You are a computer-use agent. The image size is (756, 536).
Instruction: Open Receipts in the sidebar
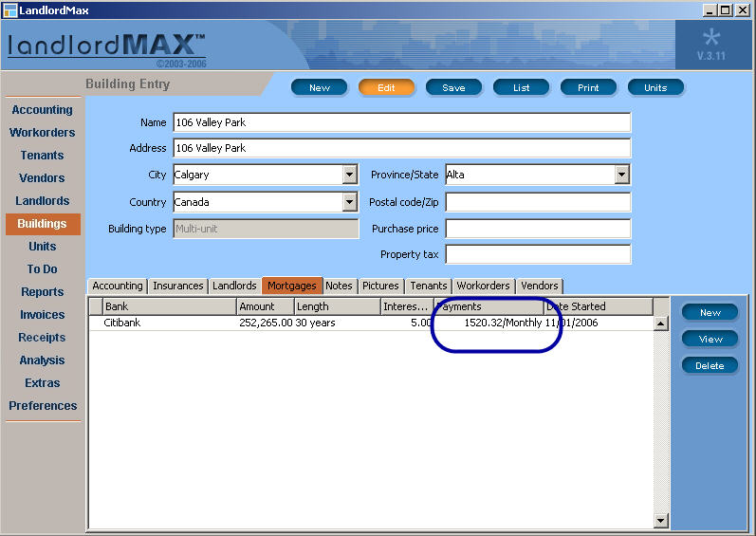[x=43, y=338]
